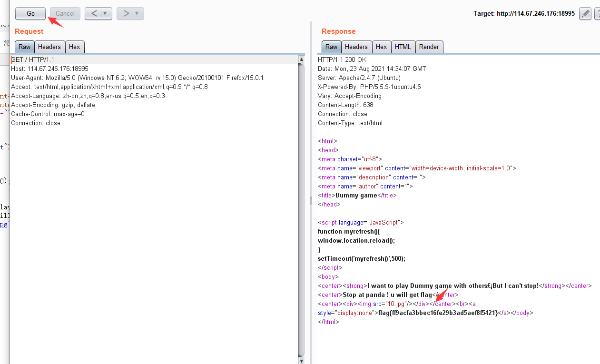The height and width of the screenshot is (364, 600).
Task: Click the greyed-out Cancel button
Action: tap(65, 13)
